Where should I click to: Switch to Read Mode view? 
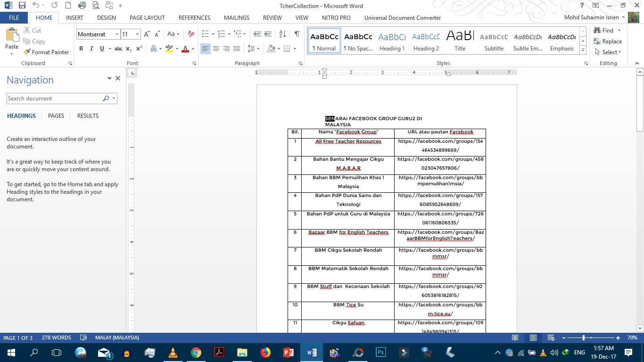click(x=515, y=338)
